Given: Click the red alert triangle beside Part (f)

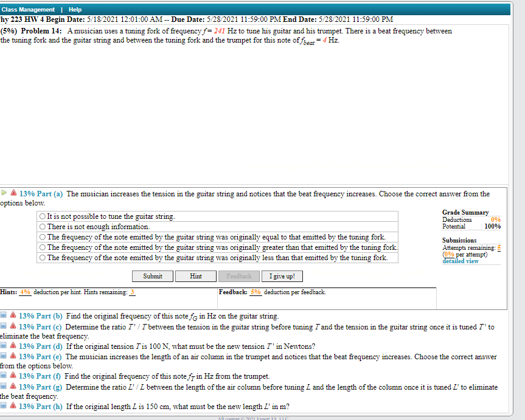Looking at the screenshot, I should (x=13, y=376).
